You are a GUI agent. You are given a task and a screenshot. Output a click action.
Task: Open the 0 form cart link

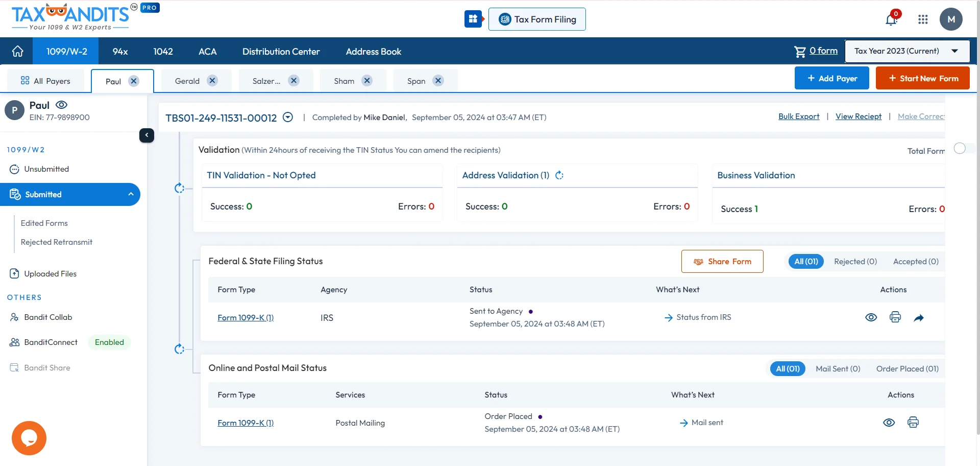pyautogui.click(x=823, y=51)
